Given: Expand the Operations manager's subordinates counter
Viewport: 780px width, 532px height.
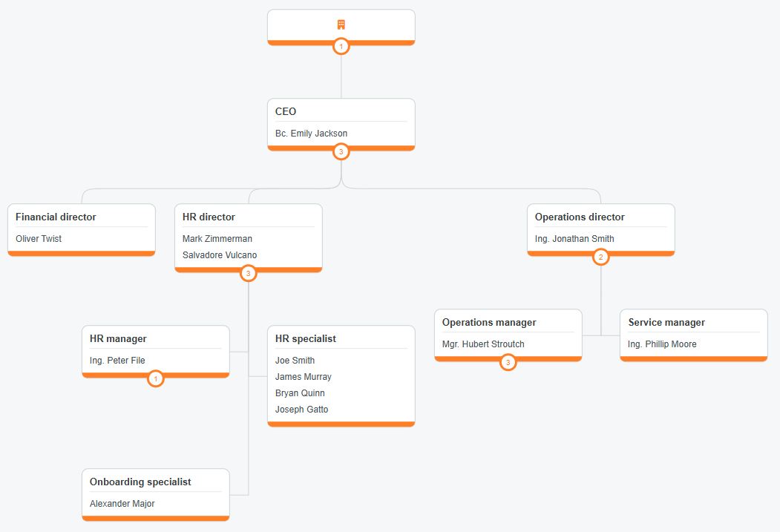Looking at the screenshot, I should click(x=508, y=363).
